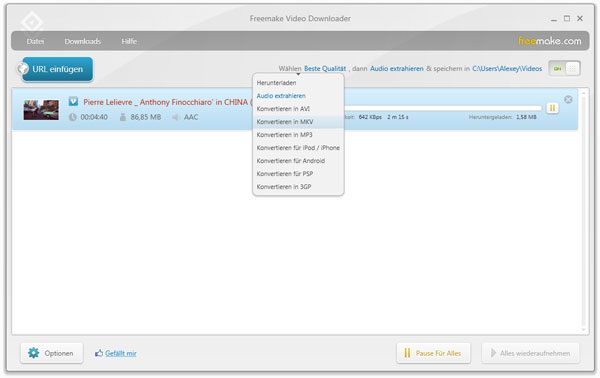The height and width of the screenshot is (378, 600).
Task: Click the speaker audio icon beside AAC
Action: [176, 117]
